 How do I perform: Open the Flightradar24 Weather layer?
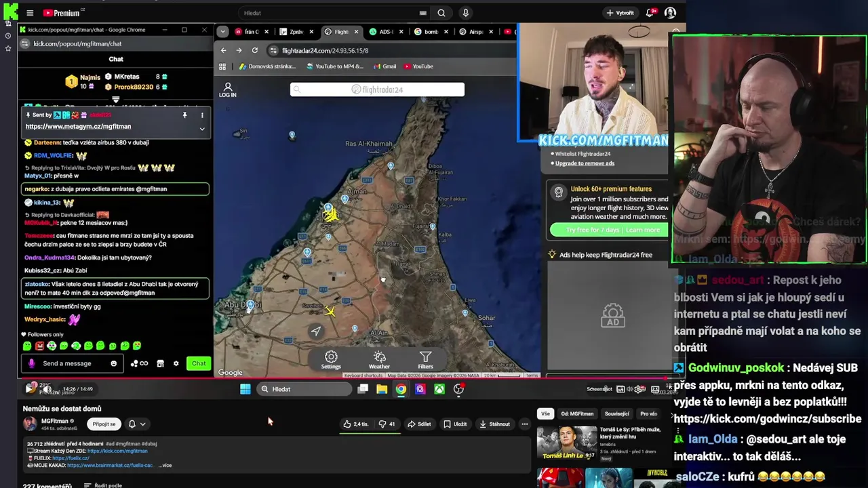[x=379, y=360]
